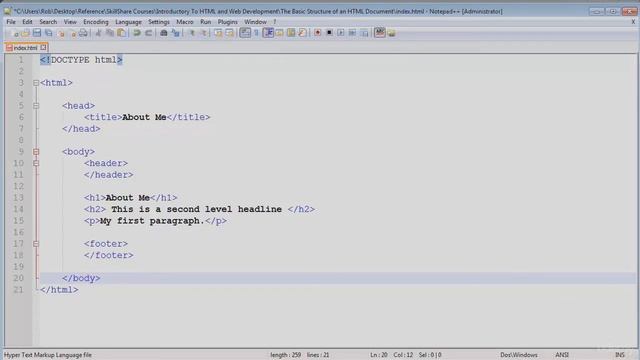Toggle synchronized horizontal scrolling

[x=230, y=33]
